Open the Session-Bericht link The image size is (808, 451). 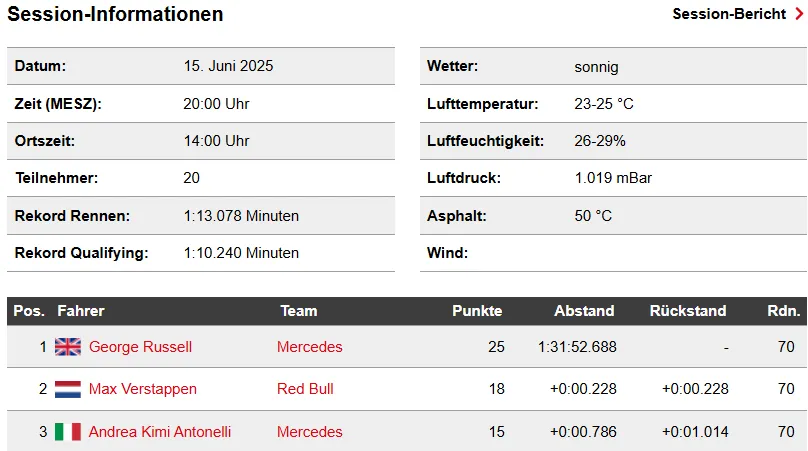pos(729,14)
